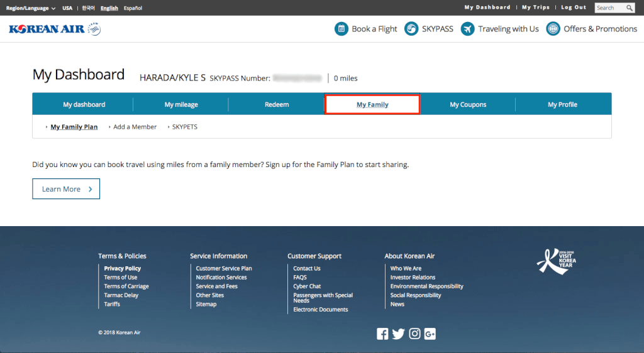Viewport: 644px width, 353px height.
Task: Open Contact Us footer link
Action: (x=307, y=268)
